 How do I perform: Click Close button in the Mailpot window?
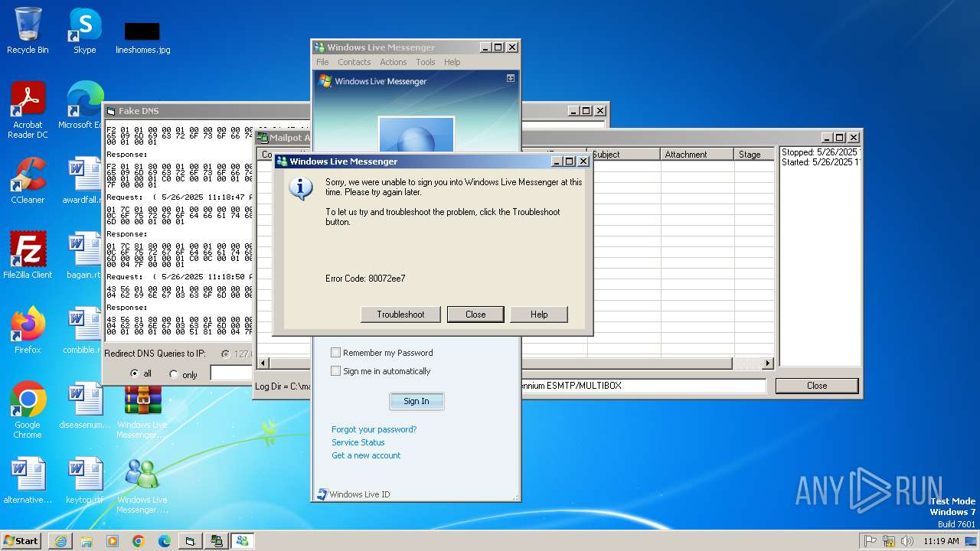click(x=817, y=386)
